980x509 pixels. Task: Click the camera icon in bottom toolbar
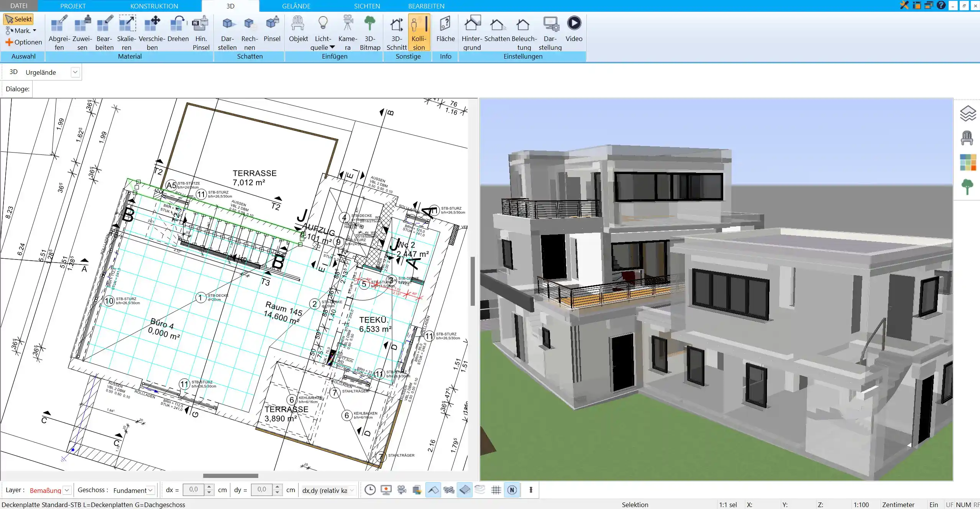click(402, 490)
